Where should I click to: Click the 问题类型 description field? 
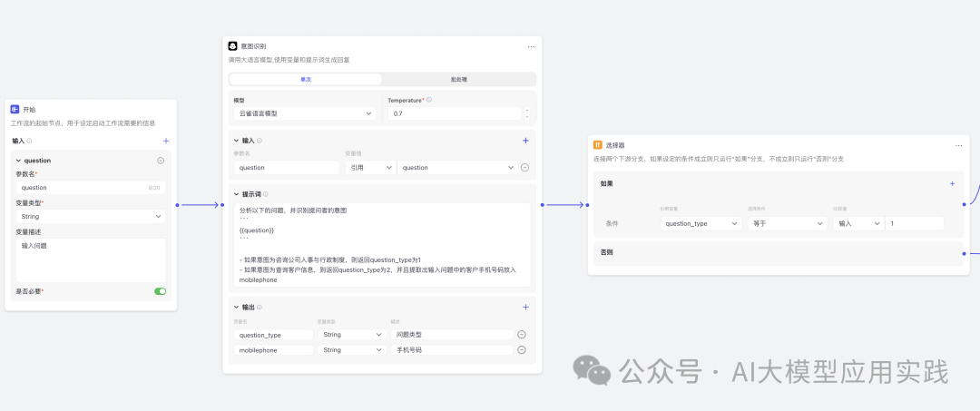(x=452, y=335)
